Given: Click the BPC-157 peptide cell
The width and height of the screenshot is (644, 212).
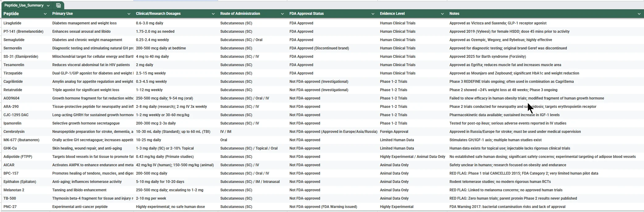Looking at the screenshot, I should 11,173.
